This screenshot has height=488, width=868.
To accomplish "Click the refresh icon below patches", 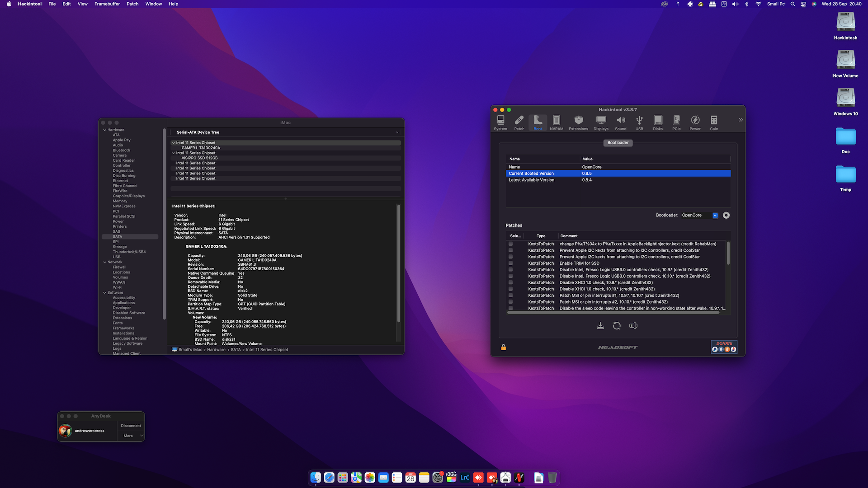I will tap(617, 325).
